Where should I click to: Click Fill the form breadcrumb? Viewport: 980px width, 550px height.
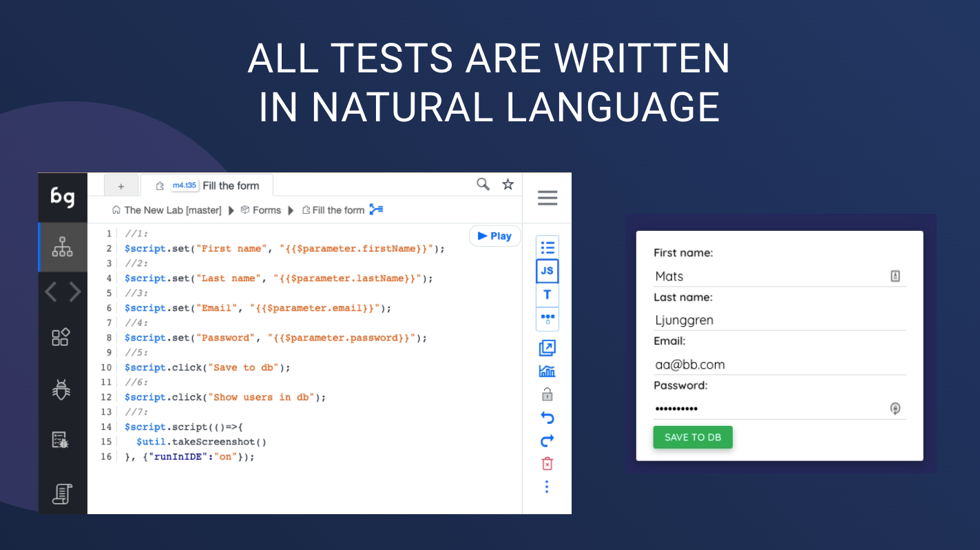[x=338, y=210]
